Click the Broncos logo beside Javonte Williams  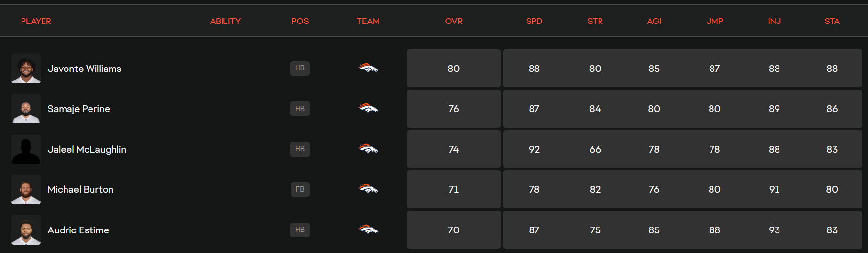pyautogui.click(x=368, y=69)
